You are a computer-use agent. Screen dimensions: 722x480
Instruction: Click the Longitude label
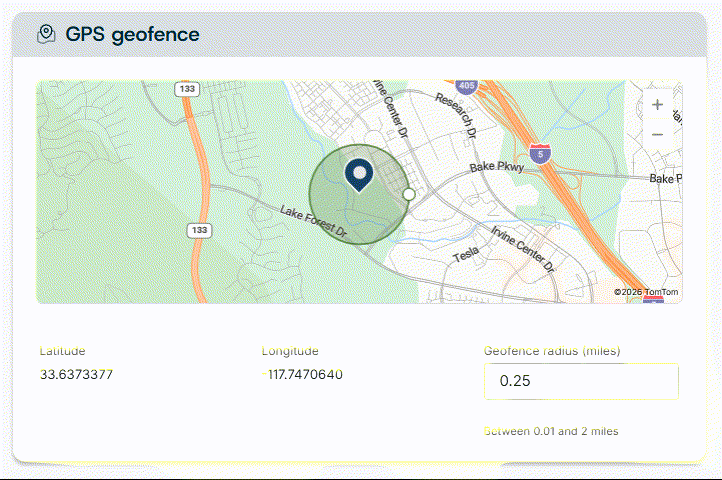pos(290,351)
